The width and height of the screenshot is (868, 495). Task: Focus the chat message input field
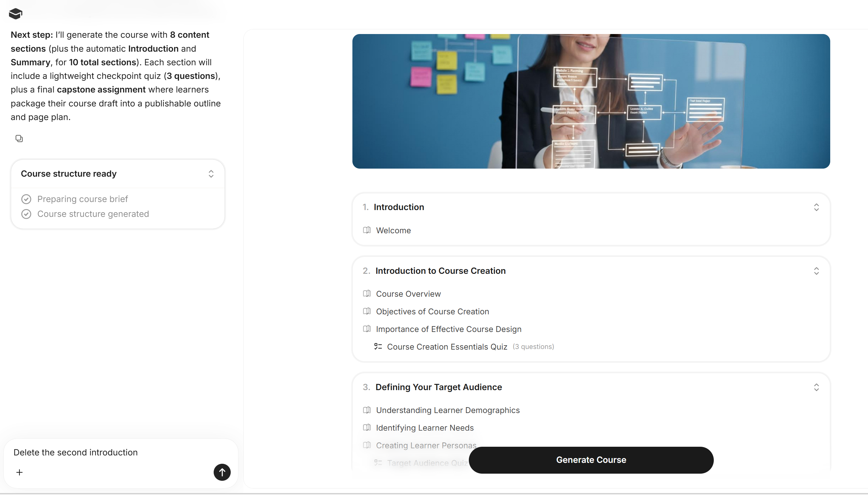[121, 453]
